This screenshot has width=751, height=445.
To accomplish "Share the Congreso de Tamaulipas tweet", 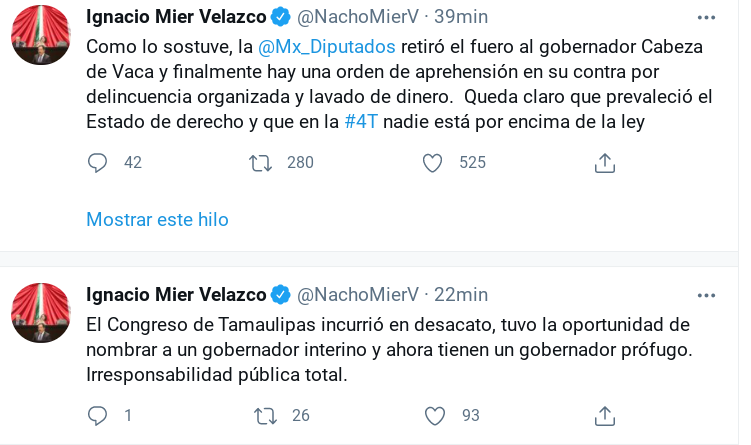I will [604, 415].
